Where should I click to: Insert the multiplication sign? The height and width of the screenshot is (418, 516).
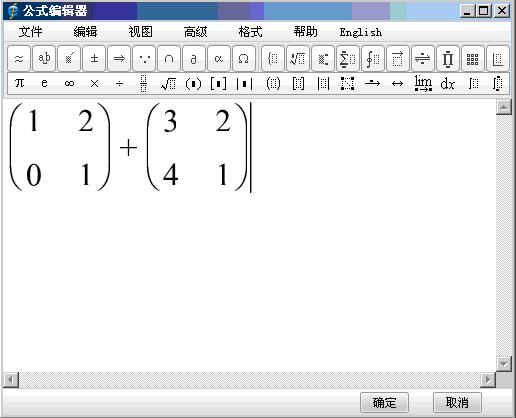pyautogui.click(x=94, y=83)
